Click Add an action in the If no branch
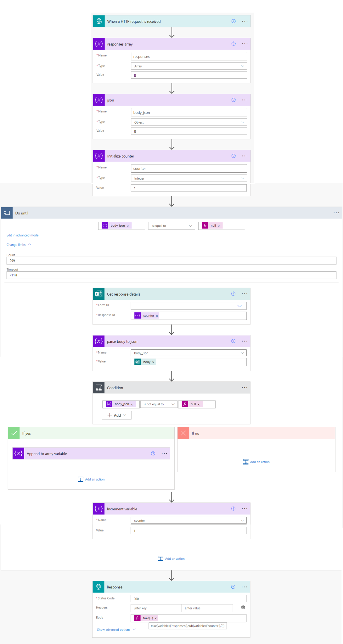343x644 pixels. [256, 462]
